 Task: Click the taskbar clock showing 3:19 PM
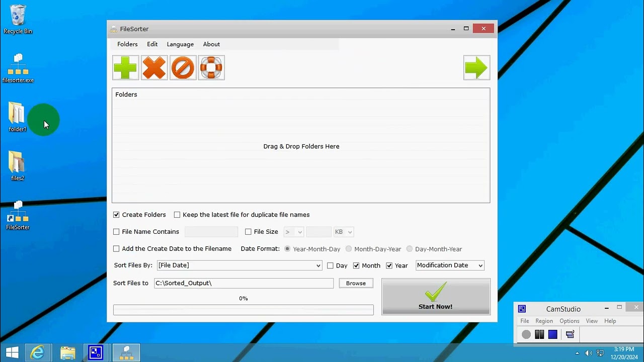tap(624, 353)
